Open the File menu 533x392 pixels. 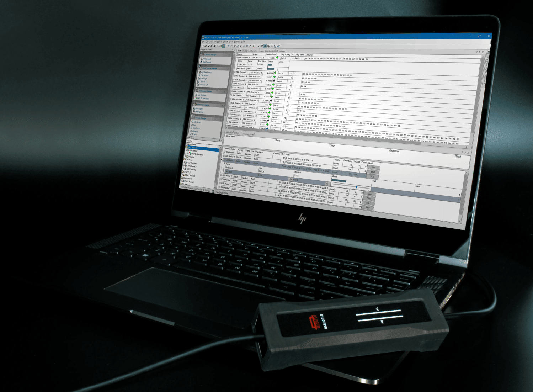pos(203,42)
